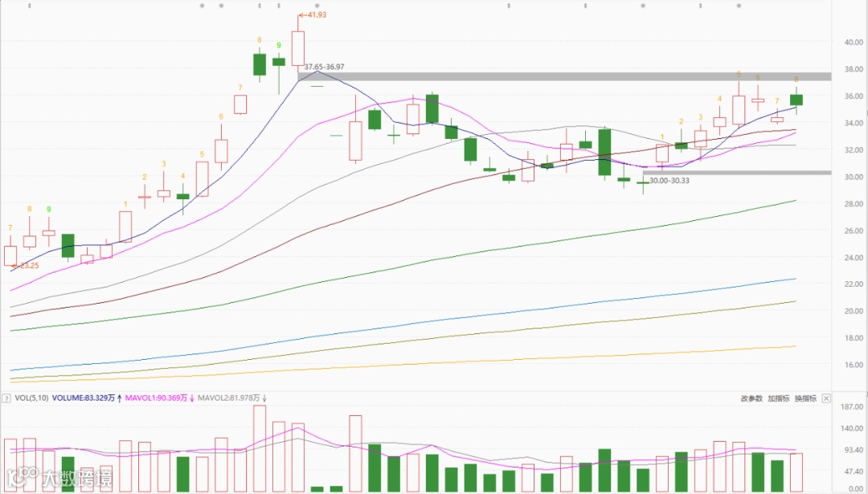Click the 47.40 volume axis label
The image size is (868, 494).
[x=854, y=472]
